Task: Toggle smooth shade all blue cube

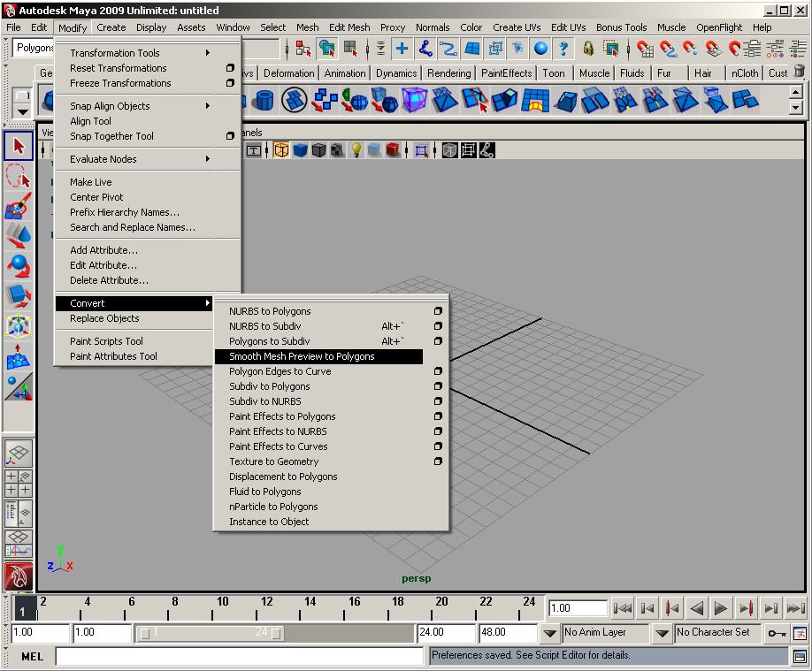Action: [x=301, y=150]
